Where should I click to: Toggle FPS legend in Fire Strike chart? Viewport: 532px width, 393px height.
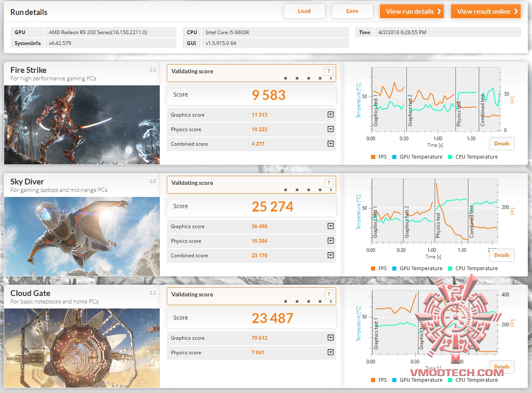pos(379,157)
